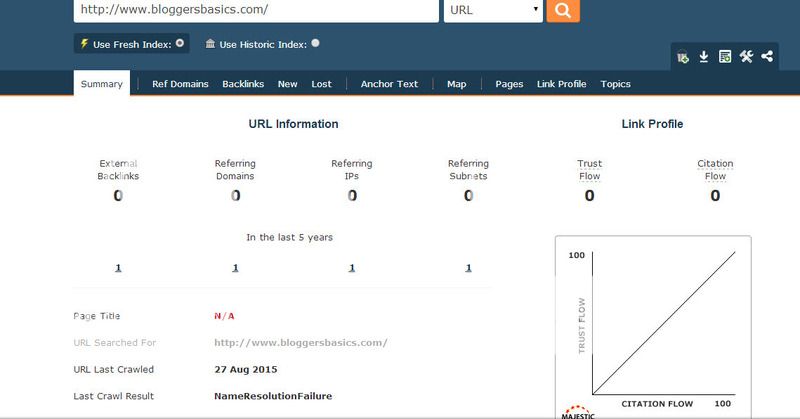The image size is (800, 419).
Task: Click the Trust Flow vs Citation Flow chart
Action: (x=653, y=327)
